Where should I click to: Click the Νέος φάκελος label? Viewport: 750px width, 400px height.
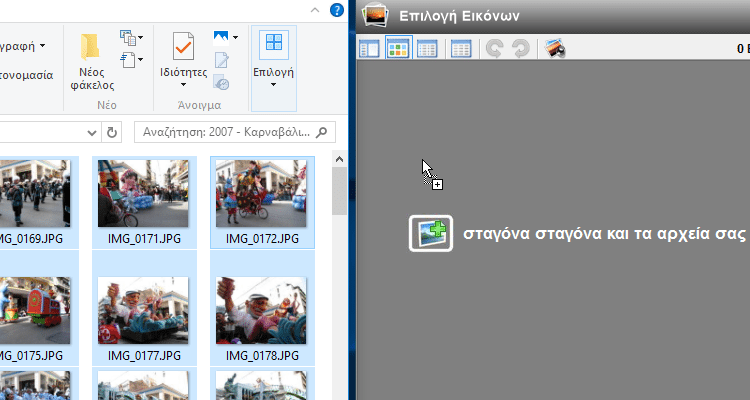(x=92, y=79)
